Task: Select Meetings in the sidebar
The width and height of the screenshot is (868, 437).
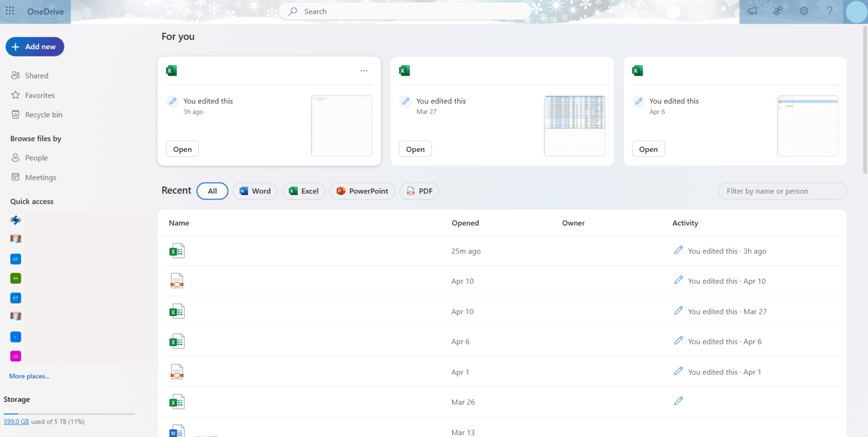Action: pyautogui.click(x=40, y=177)
